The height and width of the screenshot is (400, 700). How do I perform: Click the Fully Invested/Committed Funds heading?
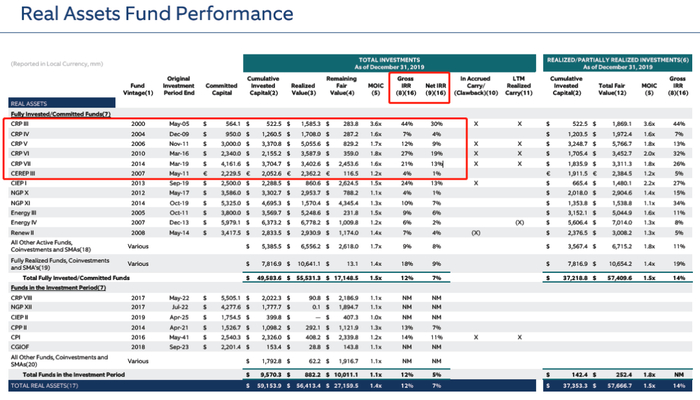click(60, 114)
